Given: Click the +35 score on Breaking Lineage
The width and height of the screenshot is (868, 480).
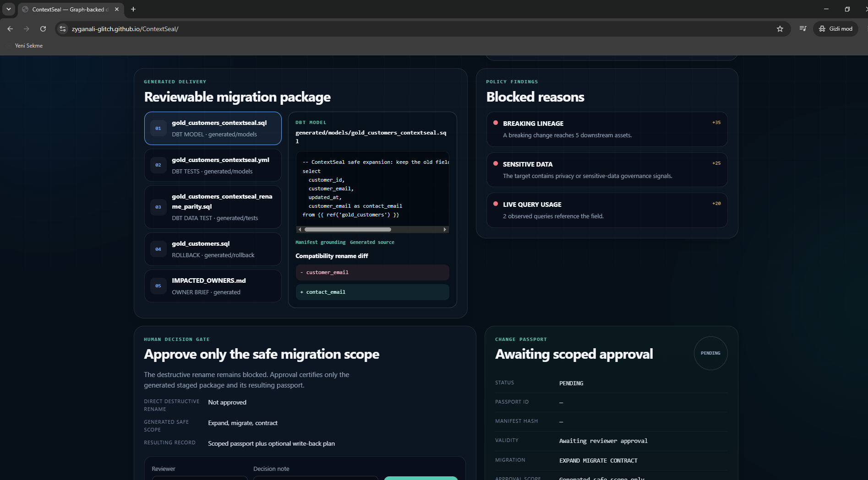Looking at the screenshot, I should coord(716,123).
